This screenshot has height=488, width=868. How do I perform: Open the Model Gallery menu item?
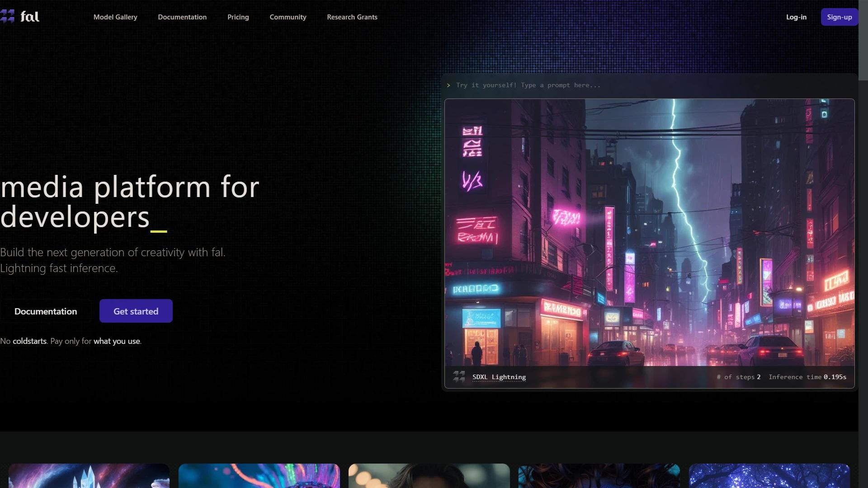pyautogui.click(x=115, y=17)
